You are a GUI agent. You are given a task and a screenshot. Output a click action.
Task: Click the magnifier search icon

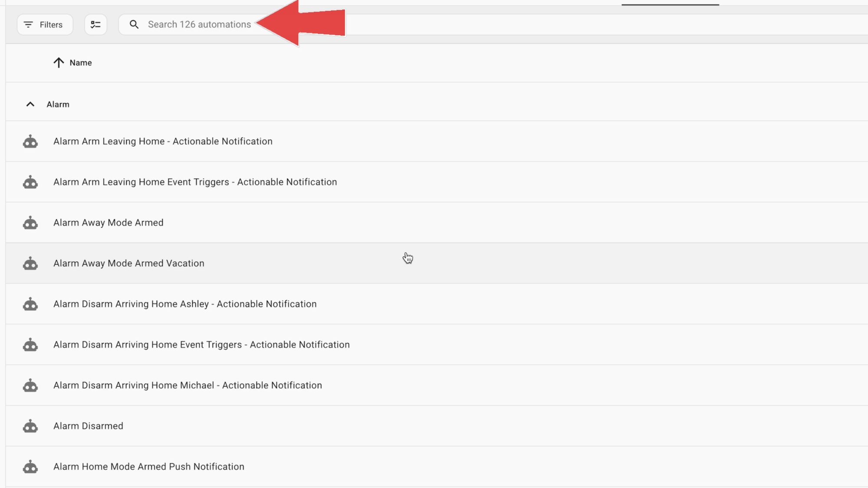[134, 25]
